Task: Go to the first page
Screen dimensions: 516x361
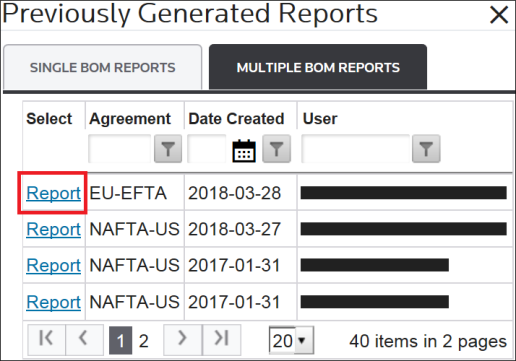Action: pyautogui.click(x=46, y=340)
